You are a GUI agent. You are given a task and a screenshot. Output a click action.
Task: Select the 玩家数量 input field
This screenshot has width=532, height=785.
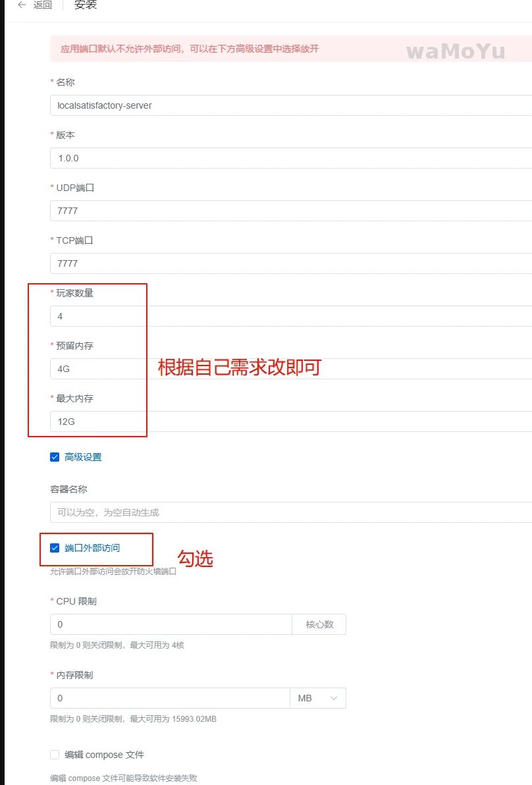pos(290,316)
